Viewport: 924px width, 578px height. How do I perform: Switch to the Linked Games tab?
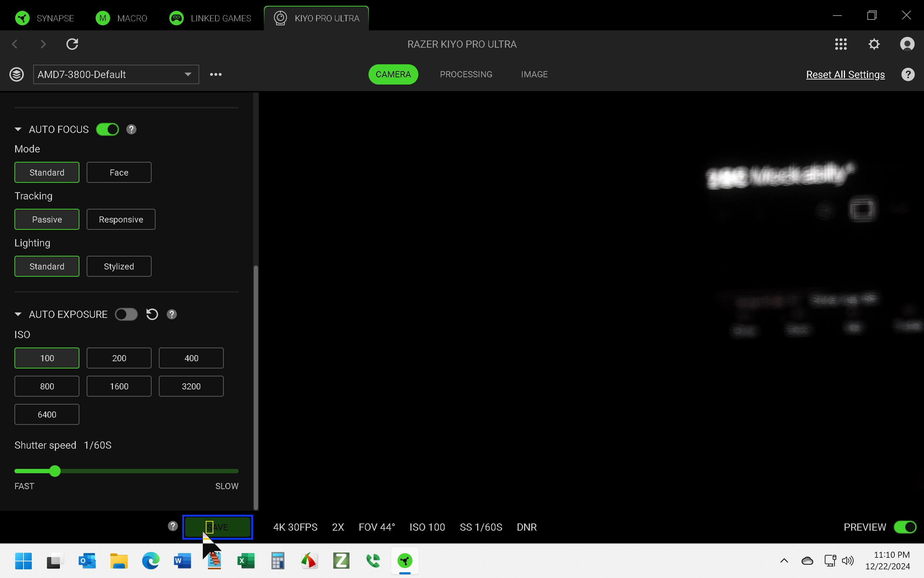(210, 18)
